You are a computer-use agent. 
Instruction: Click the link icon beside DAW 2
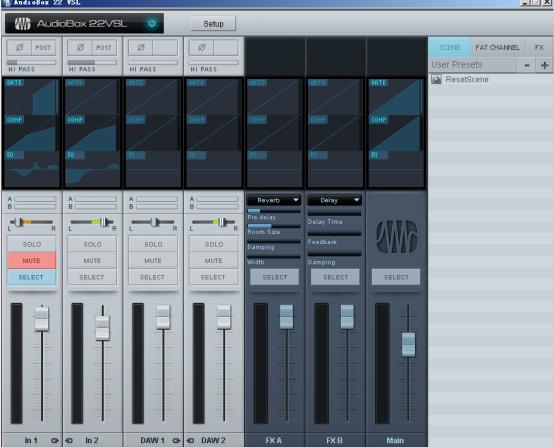tap(190, 440)
